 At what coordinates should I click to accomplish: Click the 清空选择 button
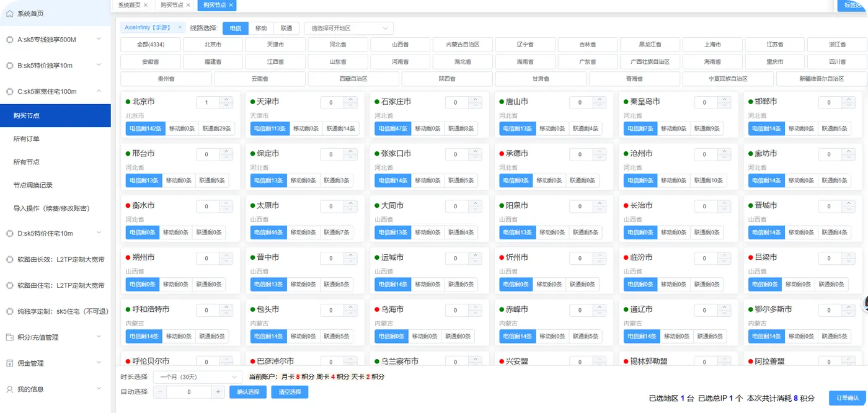[290, 392]
